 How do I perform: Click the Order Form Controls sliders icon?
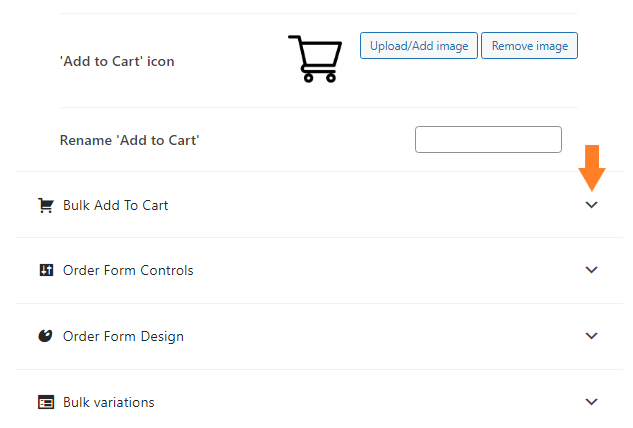click(x=46, y=270)
